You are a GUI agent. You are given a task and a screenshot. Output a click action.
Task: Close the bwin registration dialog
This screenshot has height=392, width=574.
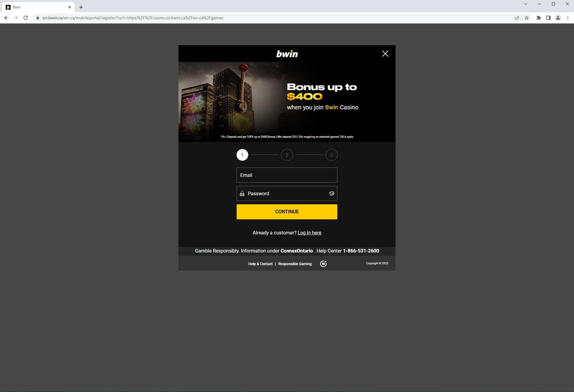(385, 54)
